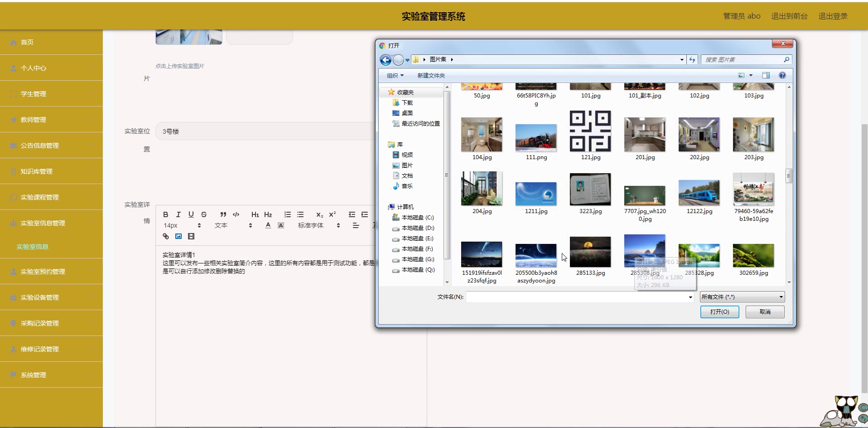Apply subscript formatting
Image resolution: width=868 pixels, height=428 pixels.
click(319, 214)
